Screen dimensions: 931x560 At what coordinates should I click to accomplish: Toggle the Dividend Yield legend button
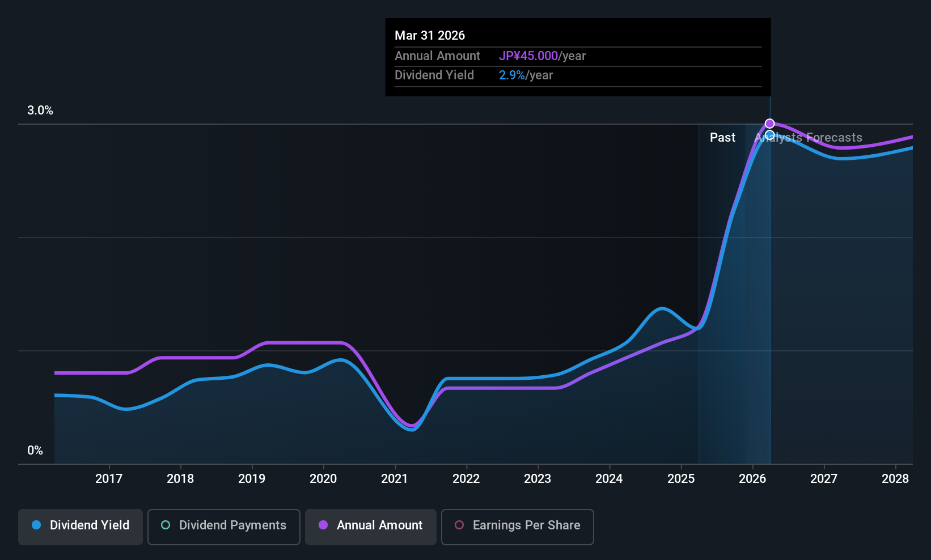coord(81,527)
